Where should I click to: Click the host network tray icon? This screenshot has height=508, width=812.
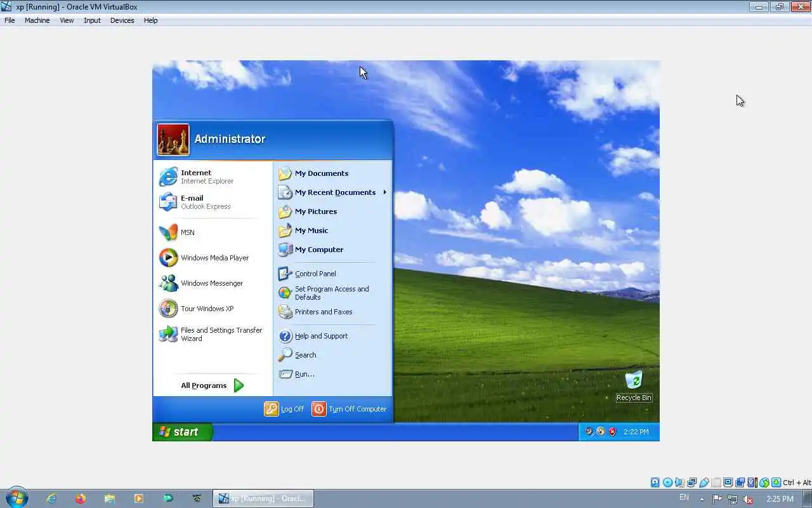[x=733, y=499]
